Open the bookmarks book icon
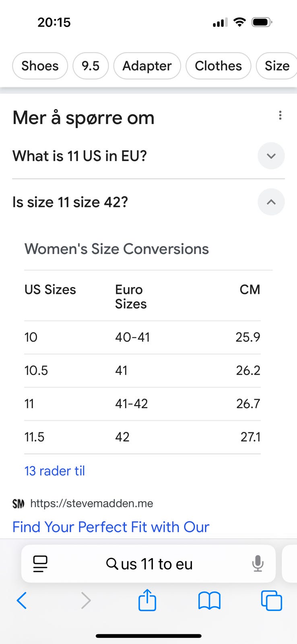The image size is (297, 644). 209,601
